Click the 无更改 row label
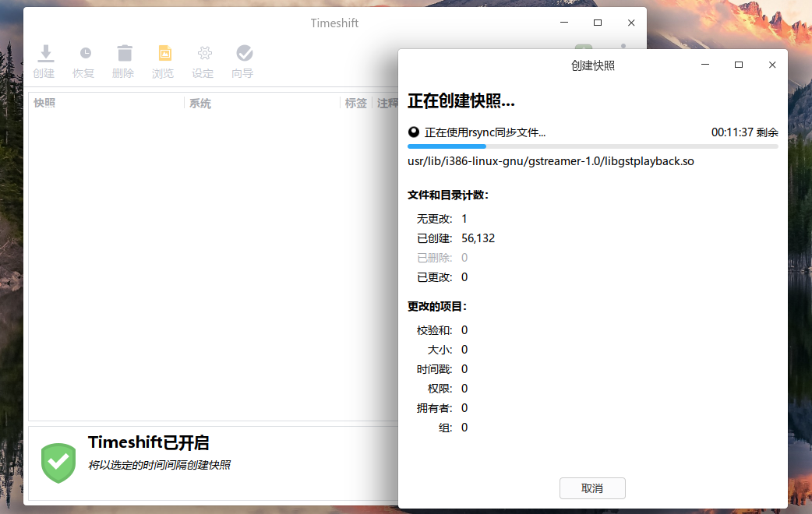 (435, 219)
